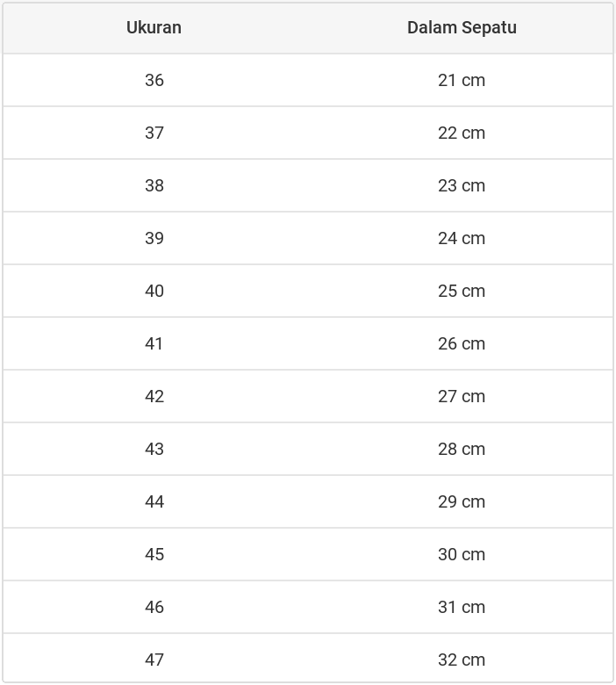Click the 24 cm cell
This screenshot has height=685, width=616.
(462, 238)
